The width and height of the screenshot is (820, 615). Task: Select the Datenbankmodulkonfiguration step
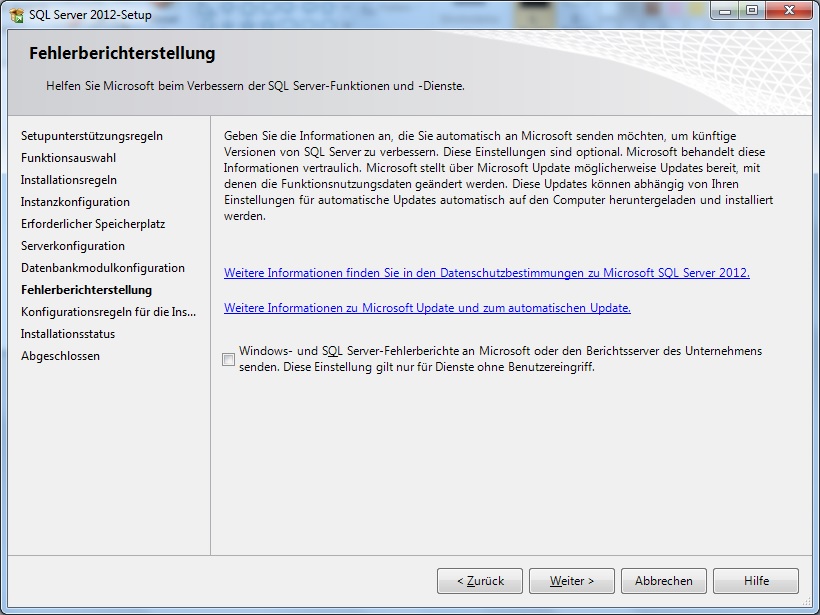pyautogui.click(x=103, y=268)
